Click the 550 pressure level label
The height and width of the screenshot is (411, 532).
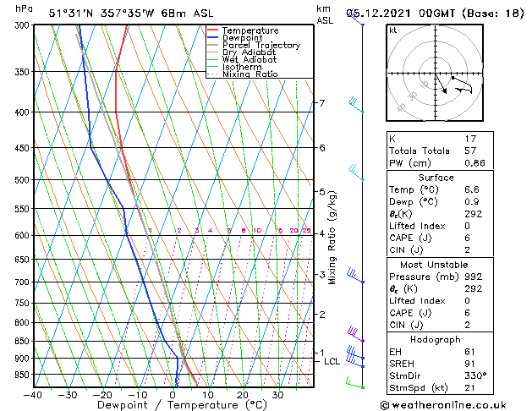point(24,209)
